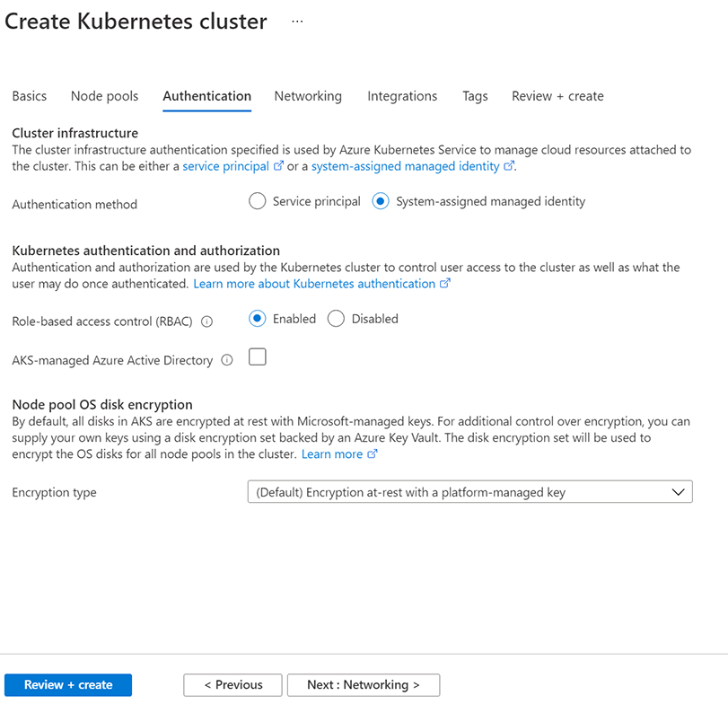Go to the Networking tab
The height and width of the screenshot is (704, 728).
click(x=308, y=96)
